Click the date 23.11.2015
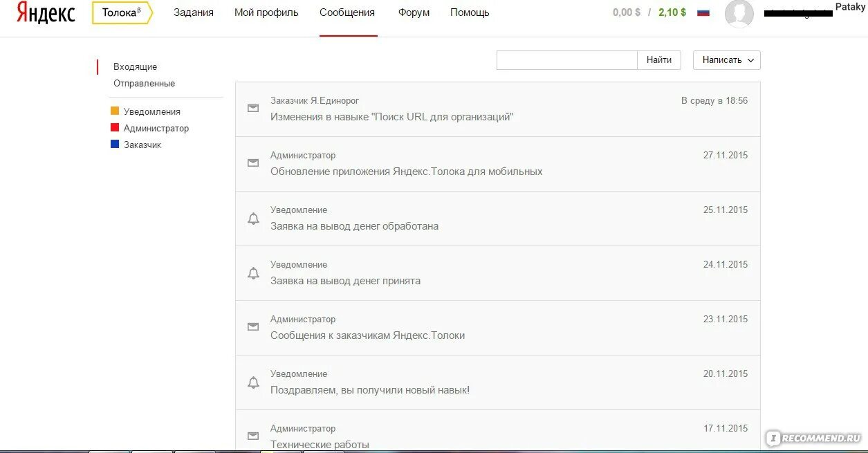Viewport: 868px width, 453px height. (726, 320)
